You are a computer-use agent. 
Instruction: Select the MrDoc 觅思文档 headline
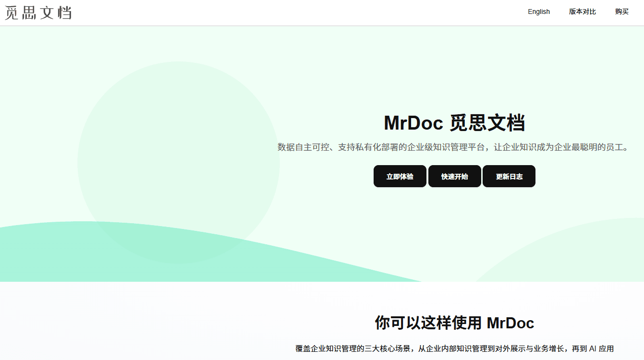[x=454, y=123]
